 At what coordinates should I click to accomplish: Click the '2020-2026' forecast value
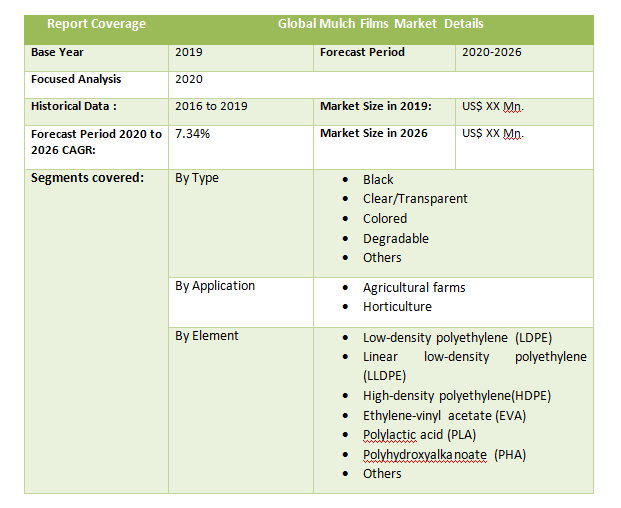(x=493, y=52)
